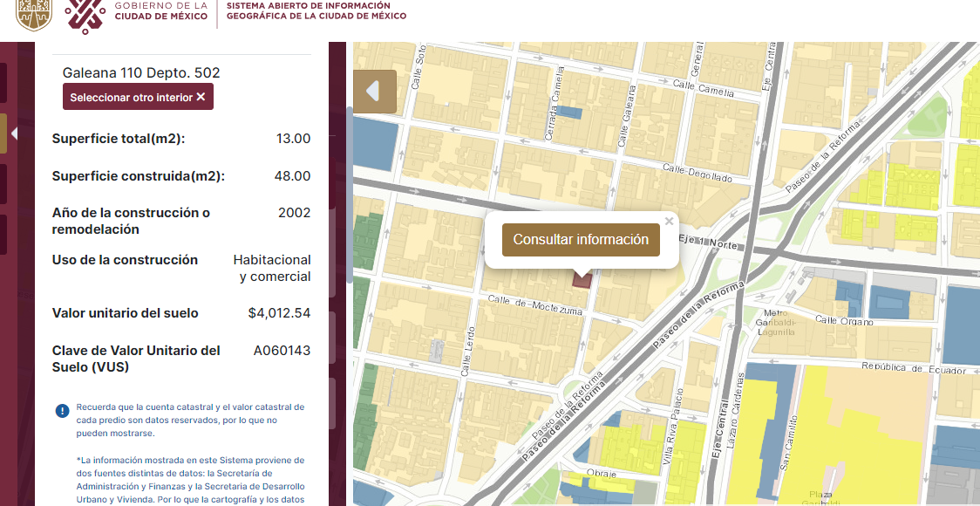Click the Calle de Moctezuma street label
This screenshot has width=980, height=506.
534,304
